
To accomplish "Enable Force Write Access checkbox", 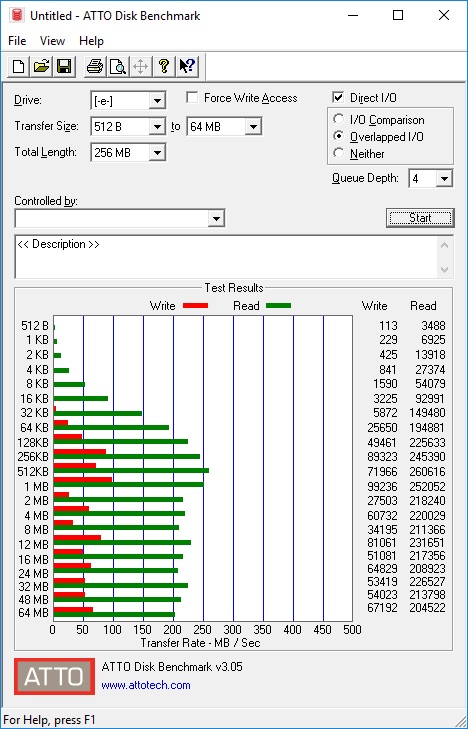I will tap(192, 98).
